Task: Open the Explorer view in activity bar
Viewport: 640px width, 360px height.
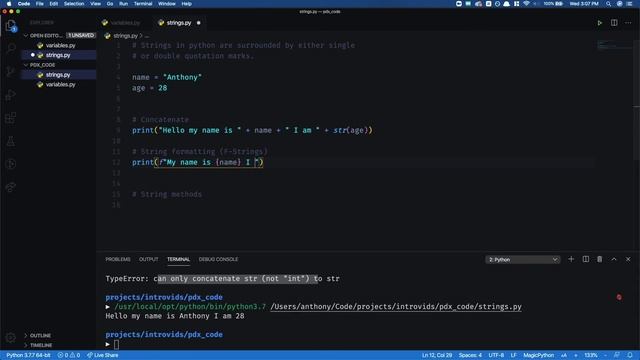Action: click(x=11, y=25)
